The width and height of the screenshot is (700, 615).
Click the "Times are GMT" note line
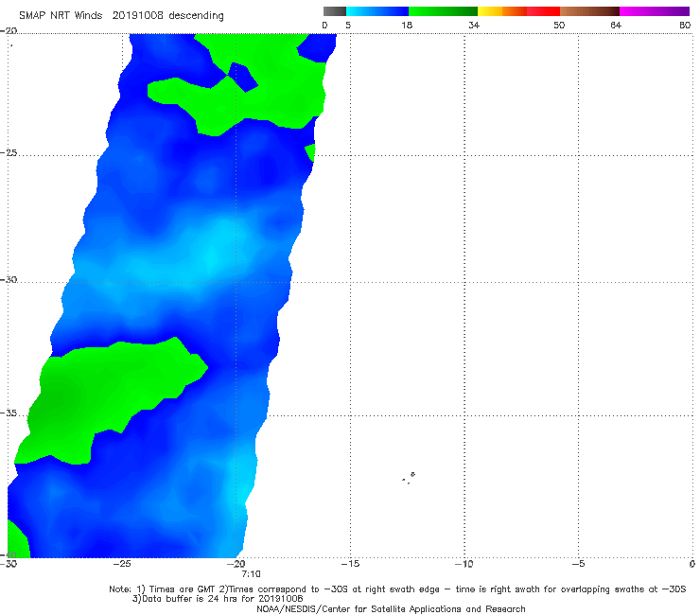coord(397,589)
